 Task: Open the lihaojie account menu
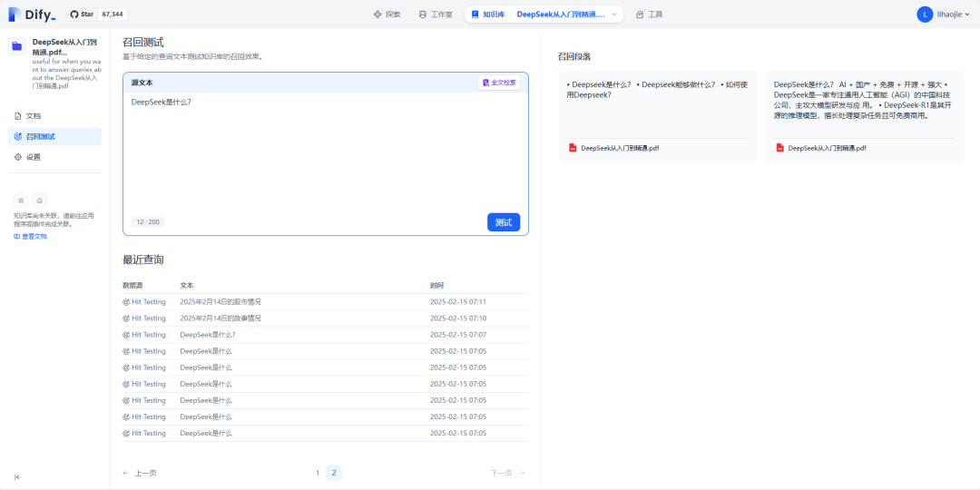944,15
